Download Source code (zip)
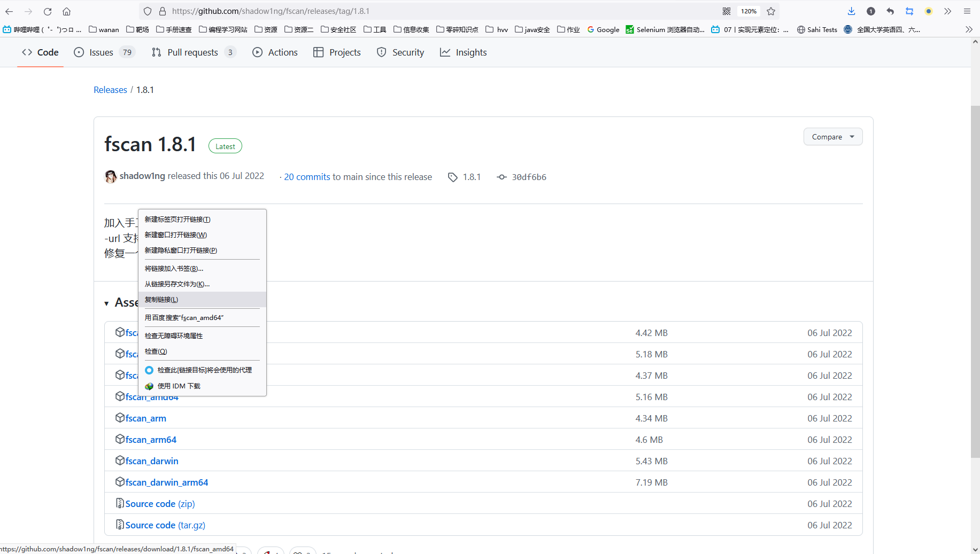This screenshot has width=980, height=554. (x=160, y=504)
